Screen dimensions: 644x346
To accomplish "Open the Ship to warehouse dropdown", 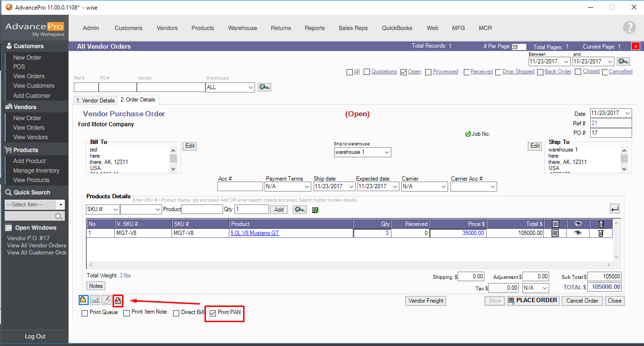I will pyautogui.click(x=362, y=153).
